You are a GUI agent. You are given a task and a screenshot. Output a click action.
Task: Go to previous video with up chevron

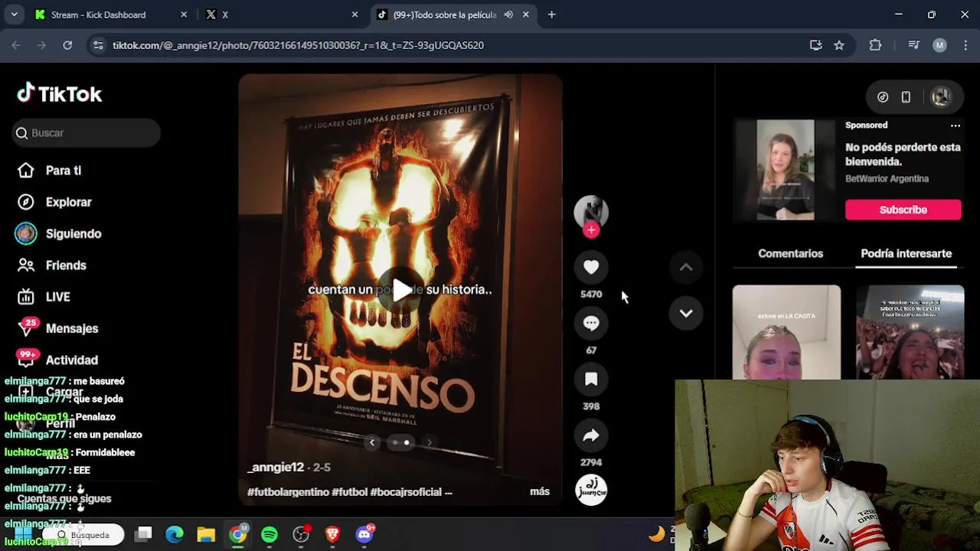pos(686,267)
